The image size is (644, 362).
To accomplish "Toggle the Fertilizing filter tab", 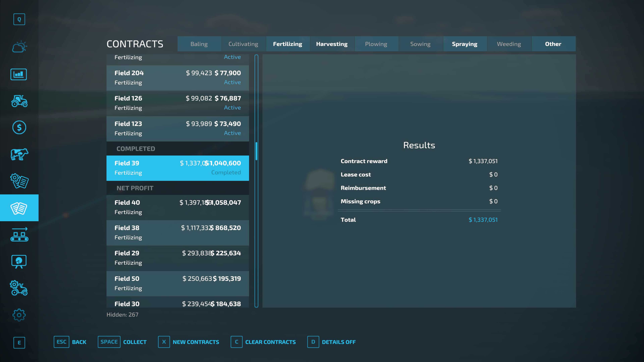I will point(288,44).
